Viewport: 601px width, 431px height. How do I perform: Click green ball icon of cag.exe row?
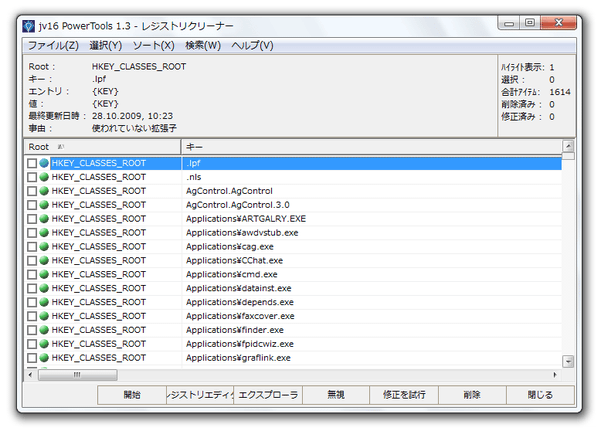pos(44,246)
